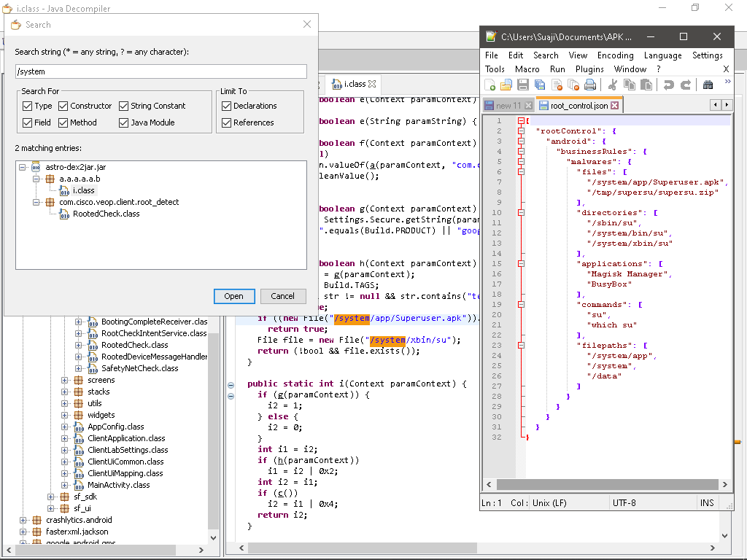Screen dimensions: 747x560
Task: Click Cancel button in Search dialog
Action: 282,296
